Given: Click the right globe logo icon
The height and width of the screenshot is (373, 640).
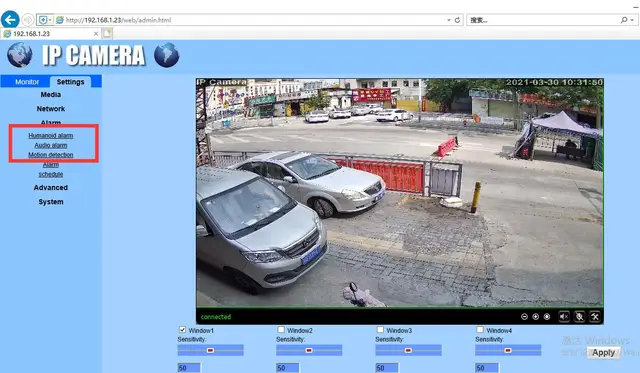Looking at the screenshot, I should click(x=167, y=55).
